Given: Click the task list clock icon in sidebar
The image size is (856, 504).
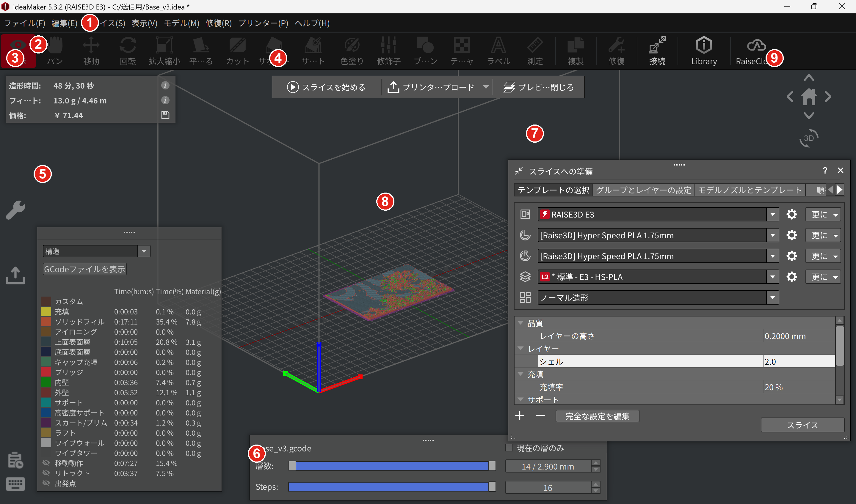Looking at the screenshot, I should [x=15, y=460].
